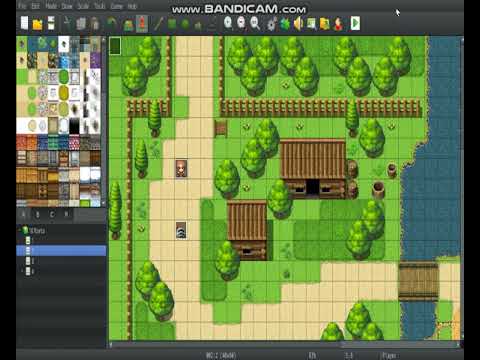
Task: Switch tileset palette to tab A
Action: (23, 215)
